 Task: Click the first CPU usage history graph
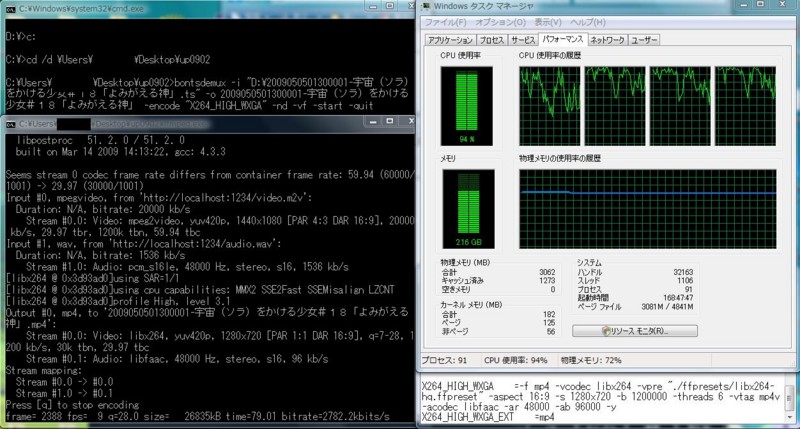pos(549,106)
